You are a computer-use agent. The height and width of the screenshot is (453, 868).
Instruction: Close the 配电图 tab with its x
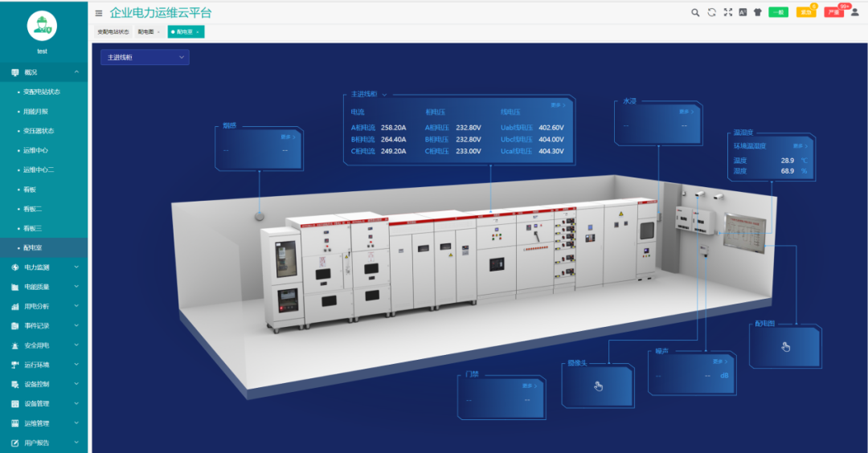point(158,32)
